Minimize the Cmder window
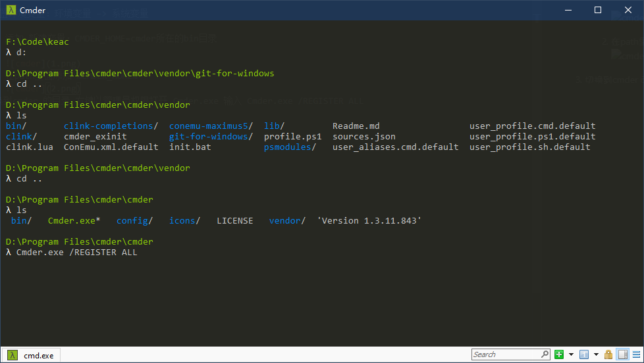The image size is (644, 363). pos(568,10)
